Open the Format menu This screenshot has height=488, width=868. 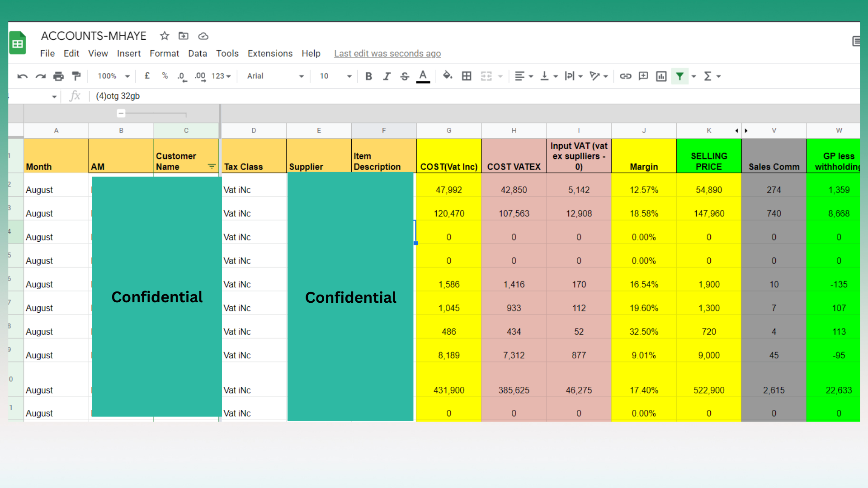[164, 53]
